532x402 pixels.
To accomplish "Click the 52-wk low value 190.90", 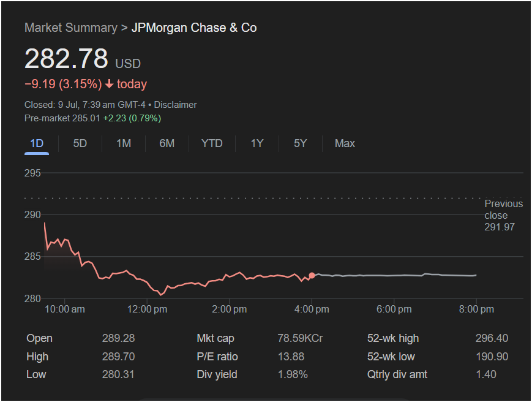I will coord(492,357).
